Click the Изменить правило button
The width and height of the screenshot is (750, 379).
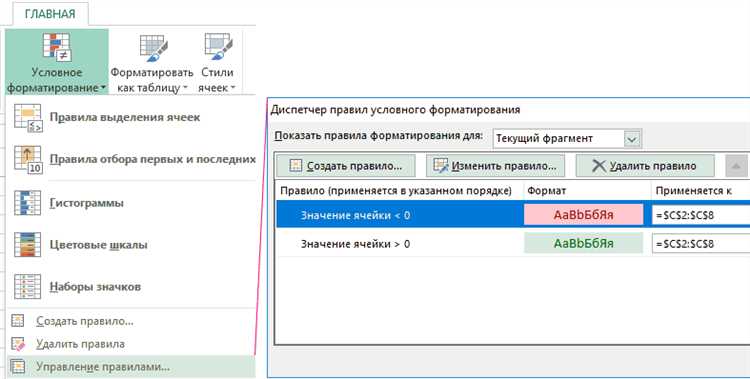(x=496, y=166)
